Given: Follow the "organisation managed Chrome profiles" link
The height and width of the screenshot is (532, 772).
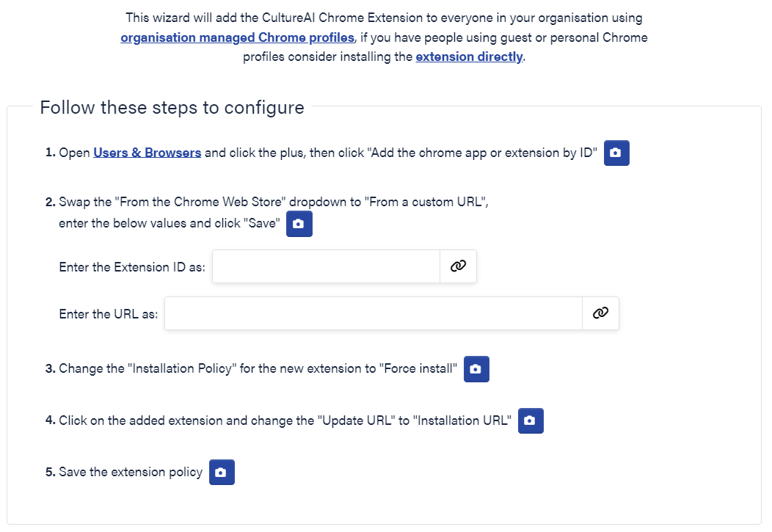Looking at the screenshot, I should click(237, 37).
